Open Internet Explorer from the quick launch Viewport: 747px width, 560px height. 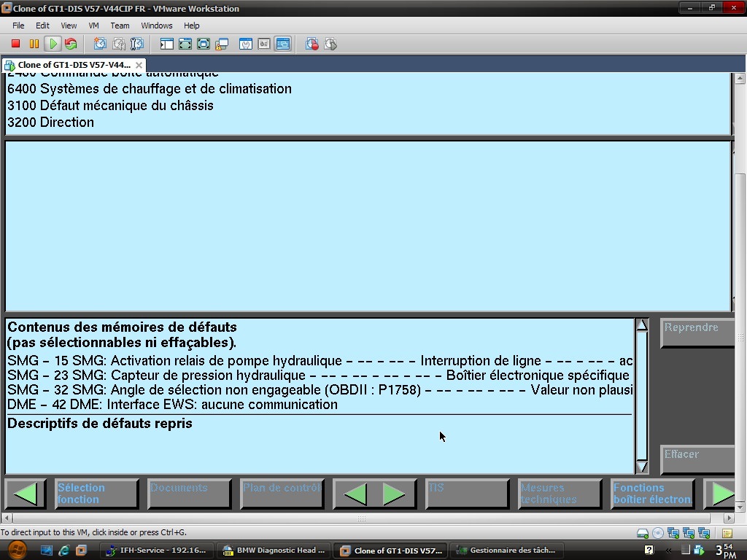[64, 551]
